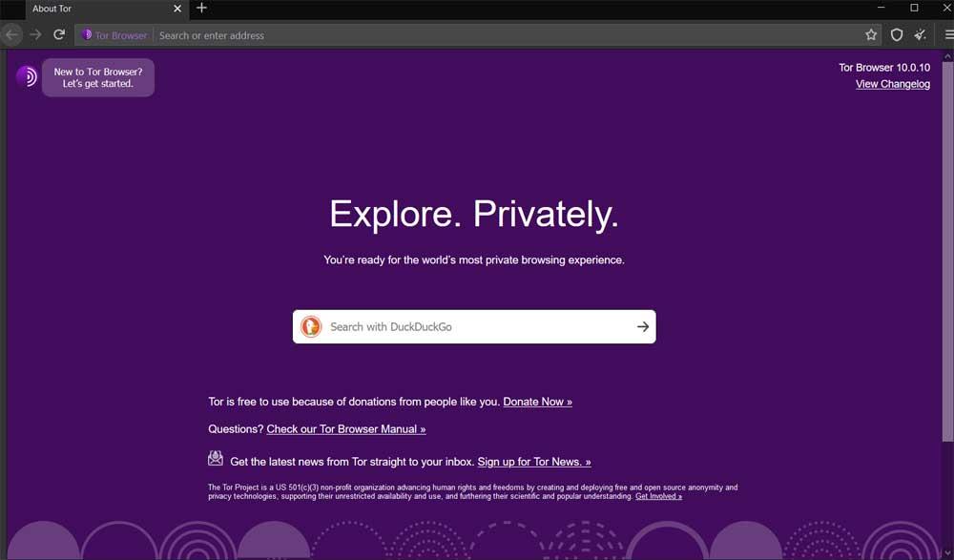The image size is (954, 560).
Task: Open Check our Tor Browser Manual link
Action: [x=345, y=429]
